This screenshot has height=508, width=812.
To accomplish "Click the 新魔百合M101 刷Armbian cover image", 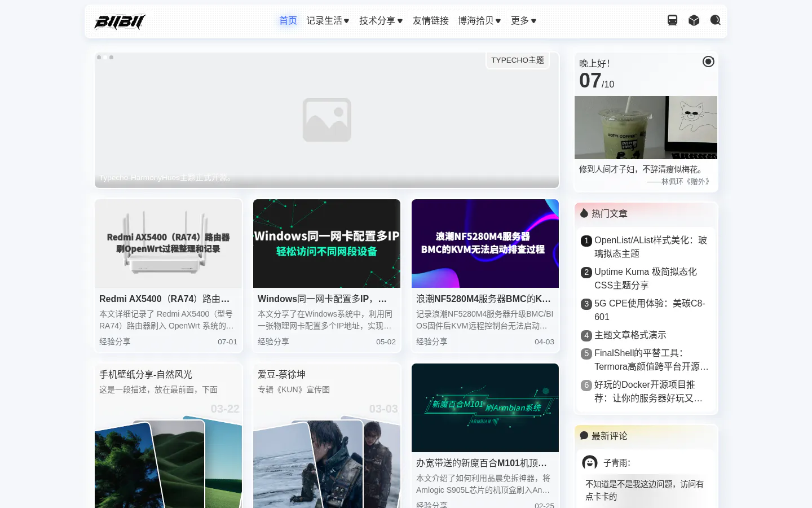I will (486, 408).
